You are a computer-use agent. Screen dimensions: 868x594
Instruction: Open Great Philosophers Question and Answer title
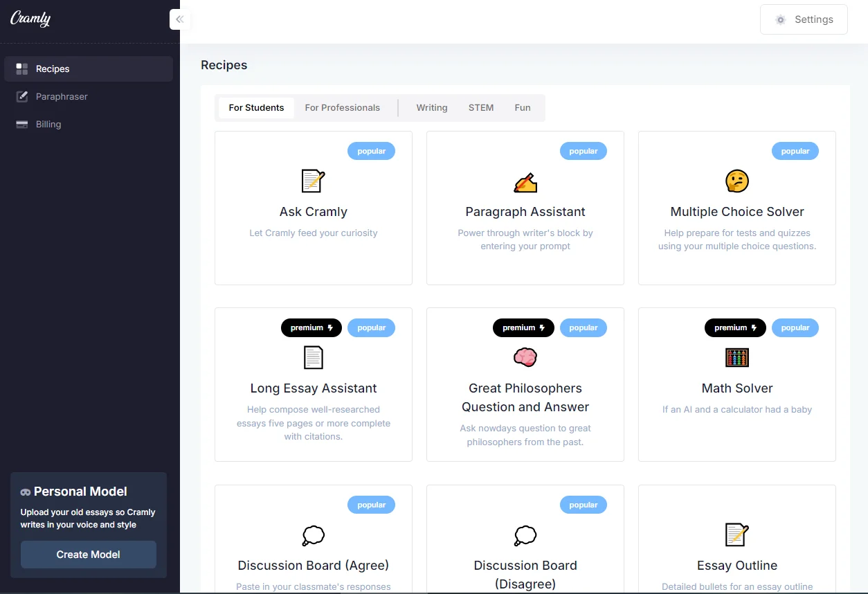click(x=525, y=397)
